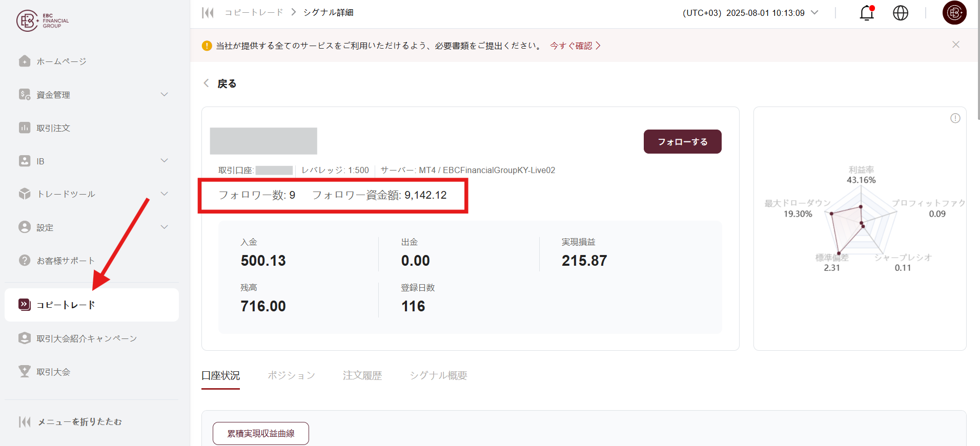Viewport: 980px width, 446px height.
Task: Click the EBC Financial Group logo
Action: pyautogui.click(x=43, y=20)
